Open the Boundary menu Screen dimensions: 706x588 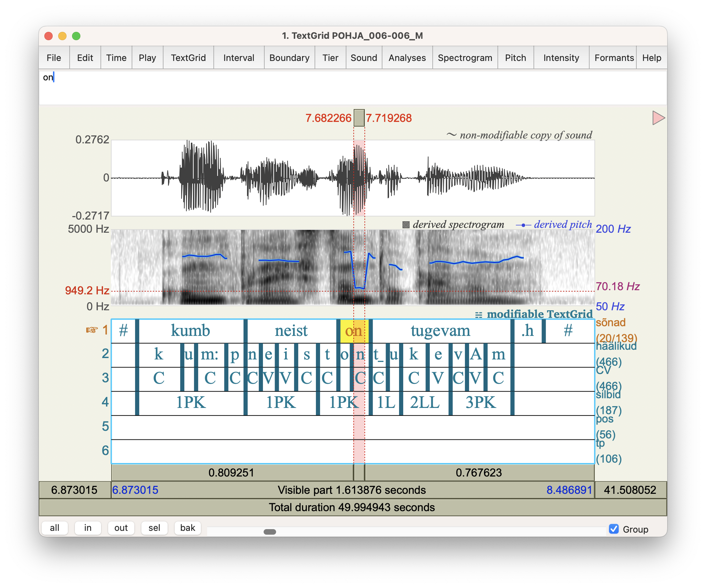pos(289,58)
